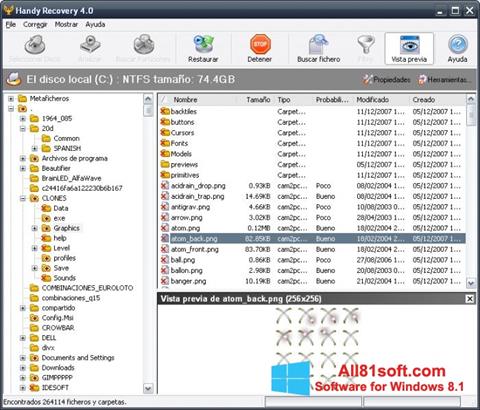This screenshot has width=480, height=410.
Task: Open the Corregir menu
Action: click(x=35, y=24)
